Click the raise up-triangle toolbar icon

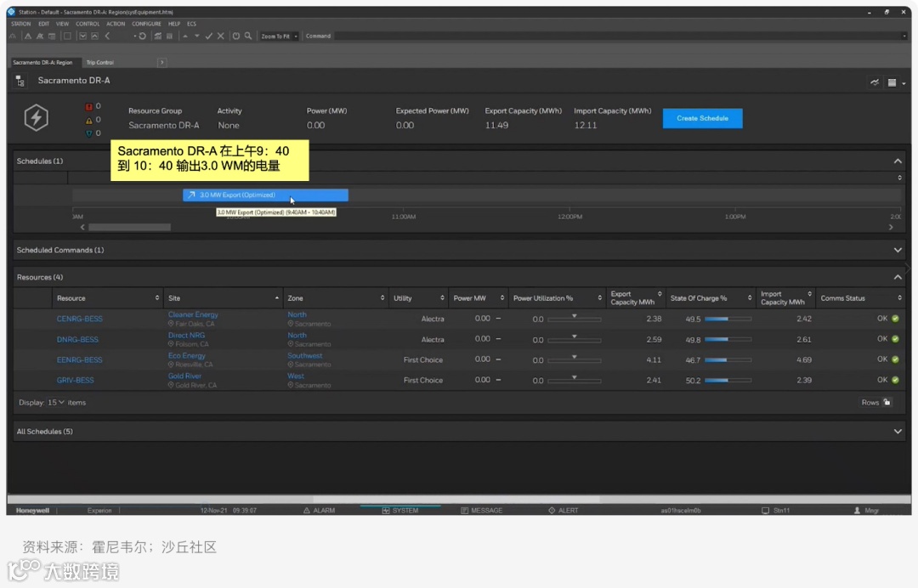tap(185, 37)
